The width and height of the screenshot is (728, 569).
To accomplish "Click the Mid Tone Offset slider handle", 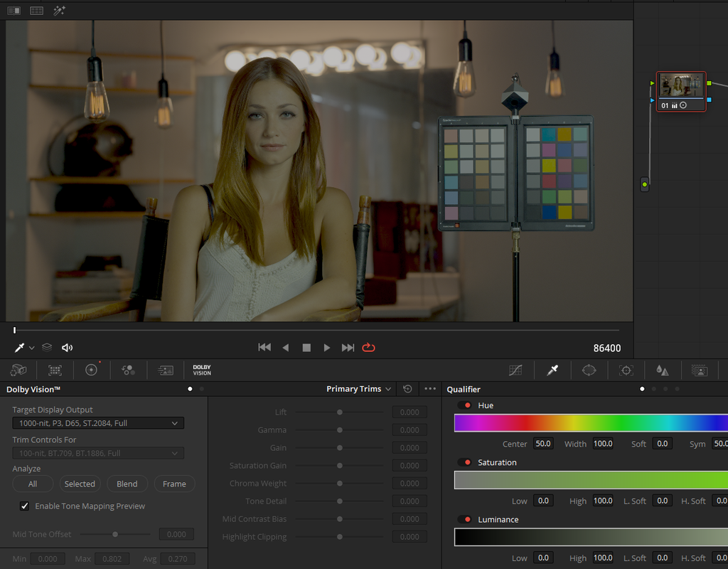I will [115, 534].
